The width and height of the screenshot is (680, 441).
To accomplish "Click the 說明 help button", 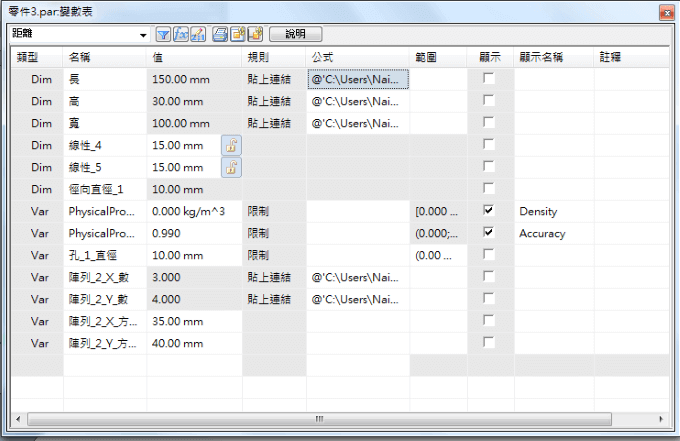I will coord(296,34).
